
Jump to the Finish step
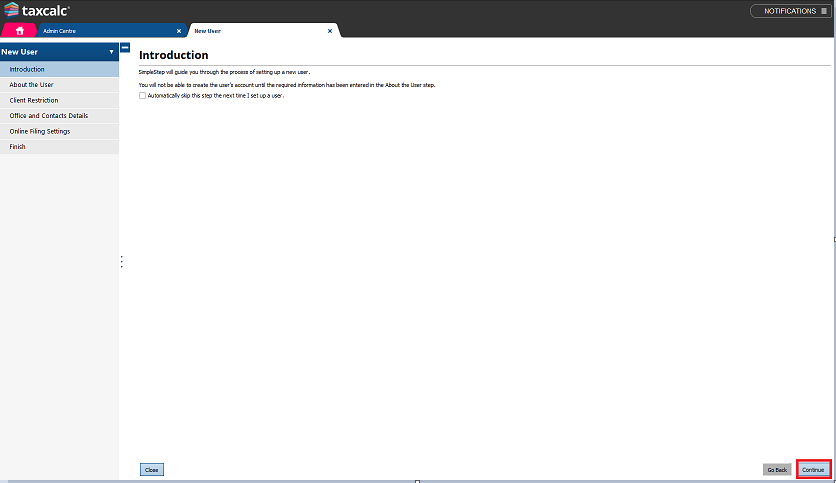(18, 147)
